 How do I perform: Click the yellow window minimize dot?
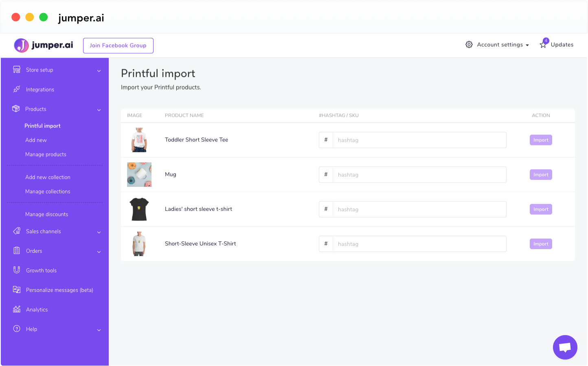(x=30, y=17)
